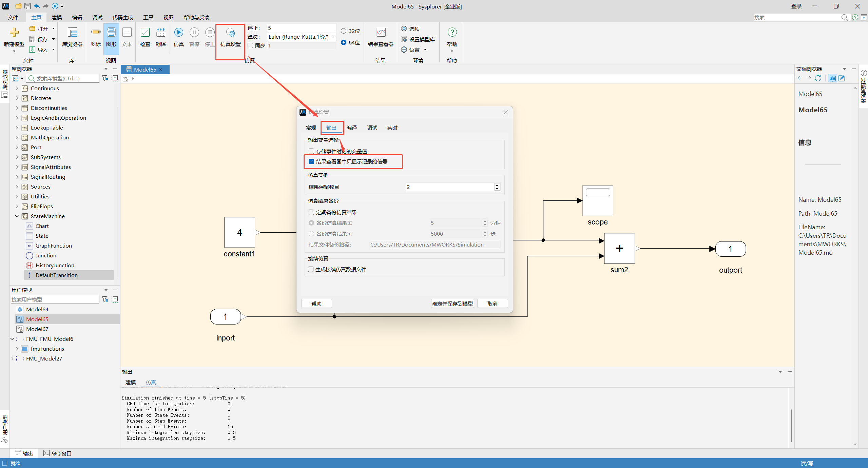Click the save icon in quick access bar
Screen dimensions: 868x468
pos(27,6)
